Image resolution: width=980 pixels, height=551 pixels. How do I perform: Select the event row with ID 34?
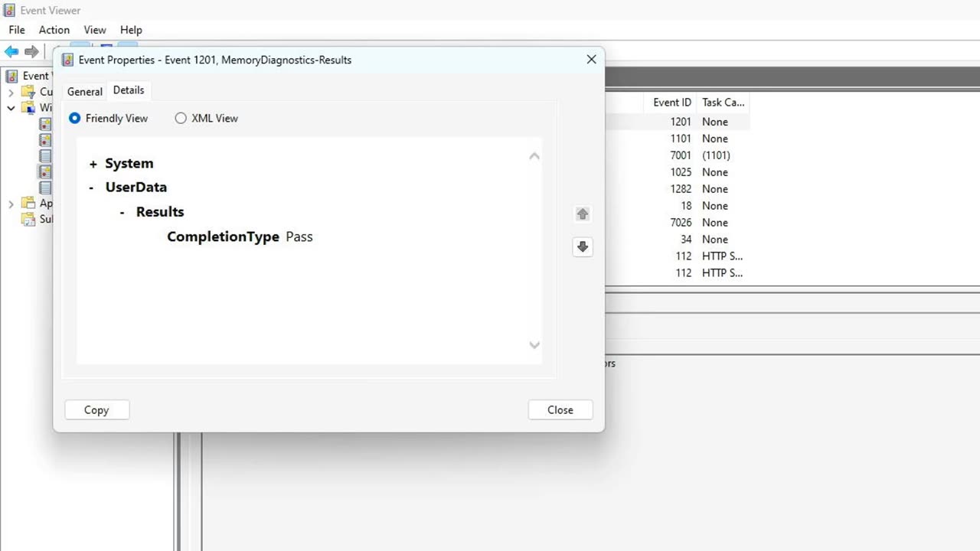point(678,240)
